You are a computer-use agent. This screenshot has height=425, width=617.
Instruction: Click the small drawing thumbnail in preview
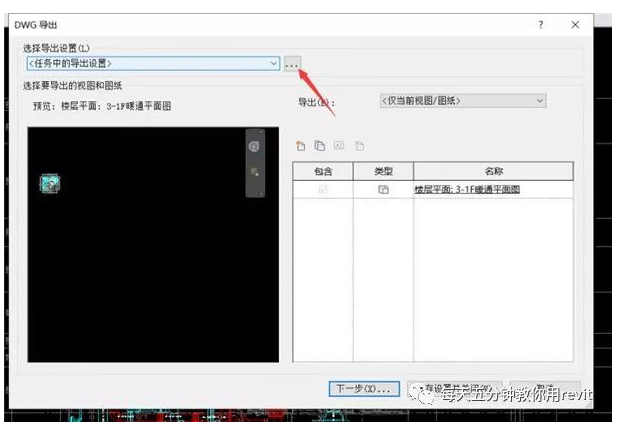(50, 182)
